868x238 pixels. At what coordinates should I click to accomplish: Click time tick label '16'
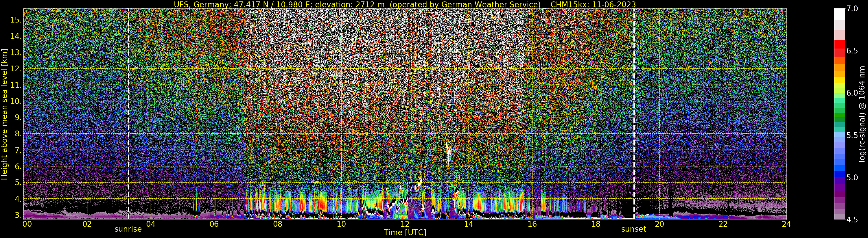point(532,224)
